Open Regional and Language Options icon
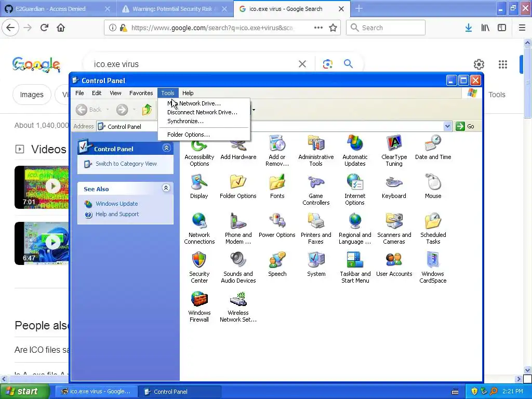This screenshot has height=399, width=532. point(355,229)
